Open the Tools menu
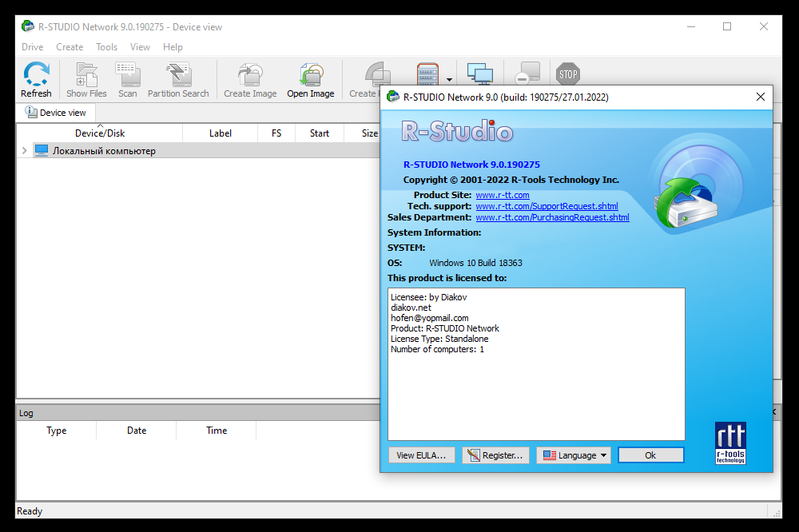This screenshot has height=532, width=799. coord(106,47)
